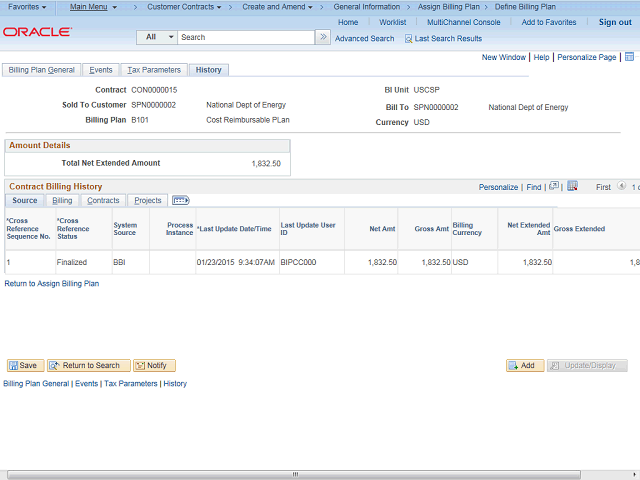This screenshot has height=480, width=640.
Task: Click in the Search input field
Action: 246,37
